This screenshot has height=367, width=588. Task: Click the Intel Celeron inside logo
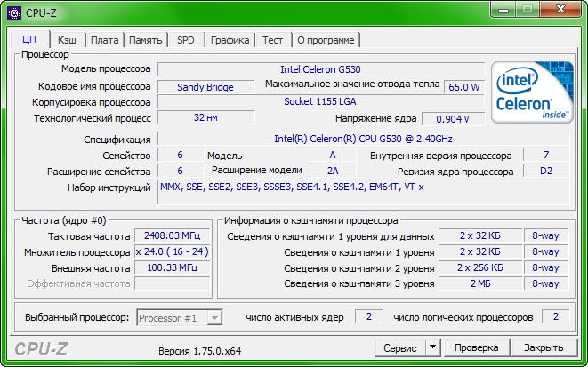point(533,92)
